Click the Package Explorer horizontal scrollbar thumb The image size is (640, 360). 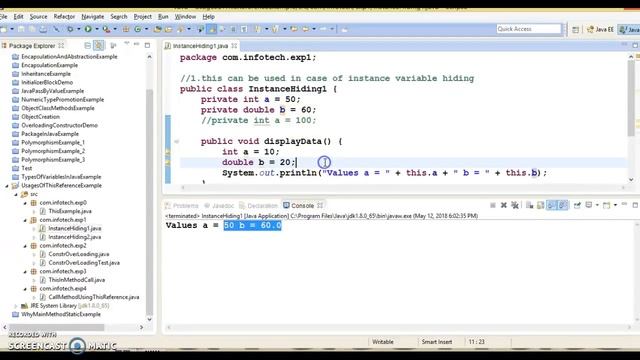point(56,327)
